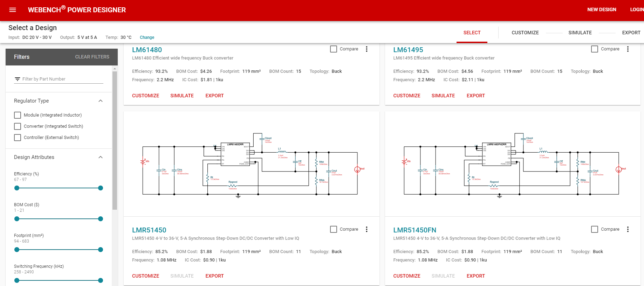Click EXPORT for LM61495
Image resolution: width=644 pixels, height=286 pixels.
click(475, 96)
